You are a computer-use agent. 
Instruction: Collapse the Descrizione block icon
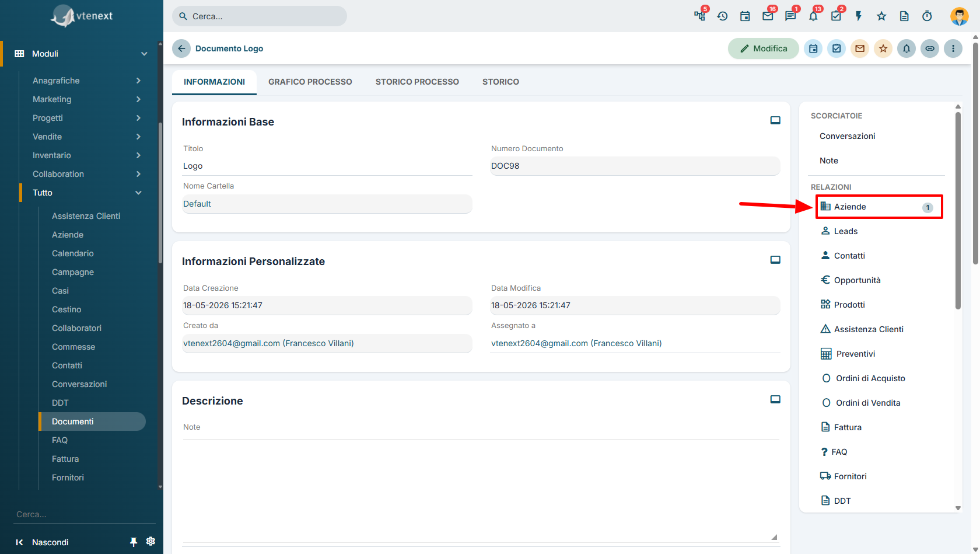pyautogui.click(x=775, y=399)
